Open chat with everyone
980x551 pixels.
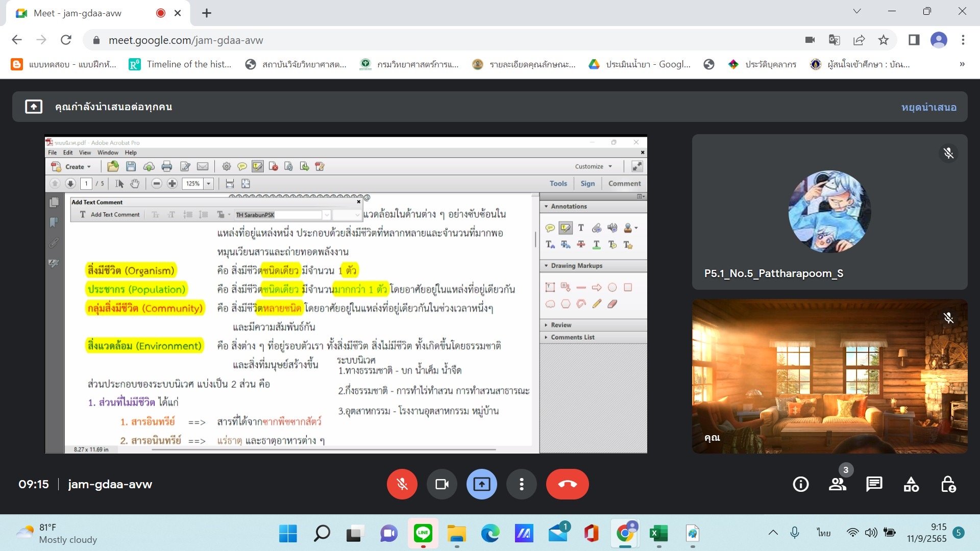coord(874,484)
